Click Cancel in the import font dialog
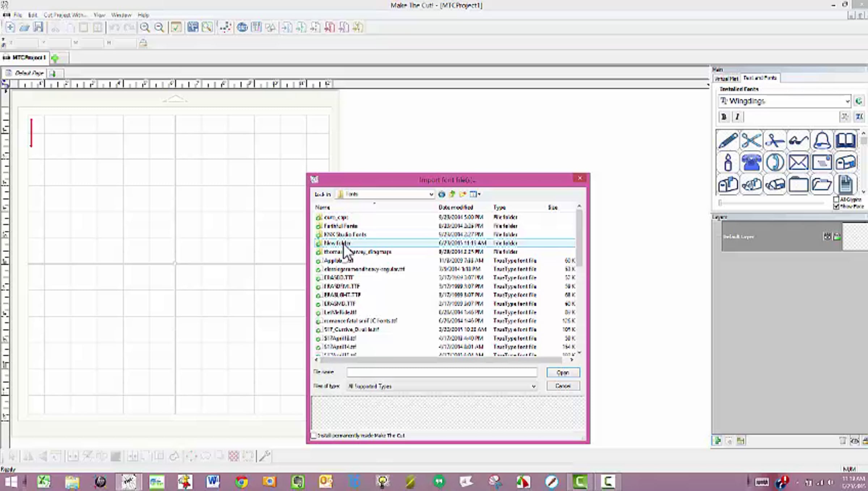The width and height of the screenshot is (868, 491). tap(563, 386)
